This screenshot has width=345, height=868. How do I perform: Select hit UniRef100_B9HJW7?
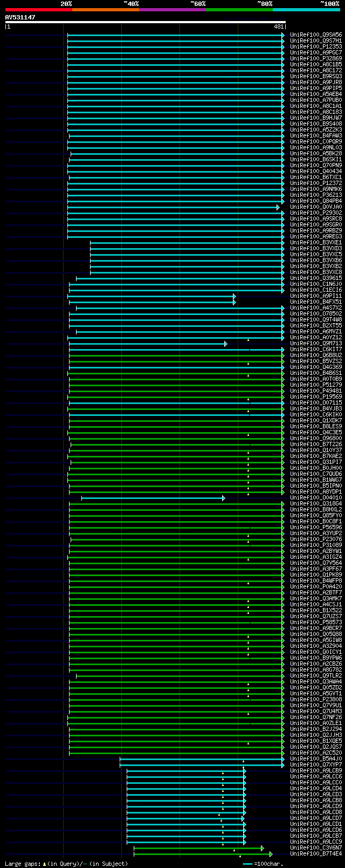click(x=316, y=118)
